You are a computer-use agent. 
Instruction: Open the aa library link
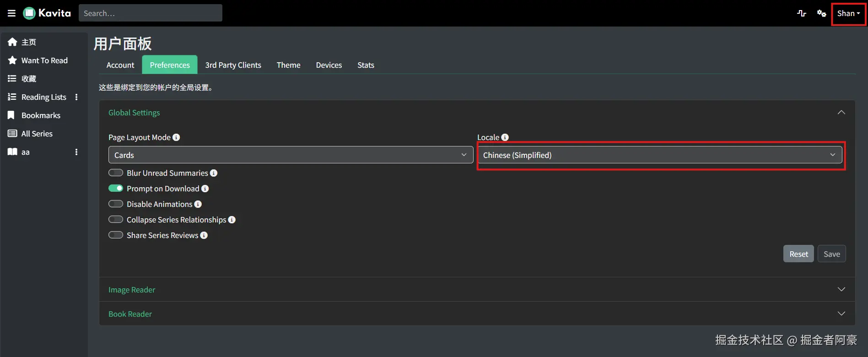[26, 152]
